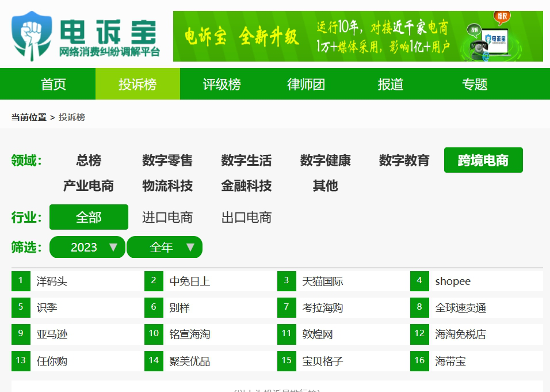Open the 全年 period dropdown
The width and height of the screenshot is (550, 392).
165,247
